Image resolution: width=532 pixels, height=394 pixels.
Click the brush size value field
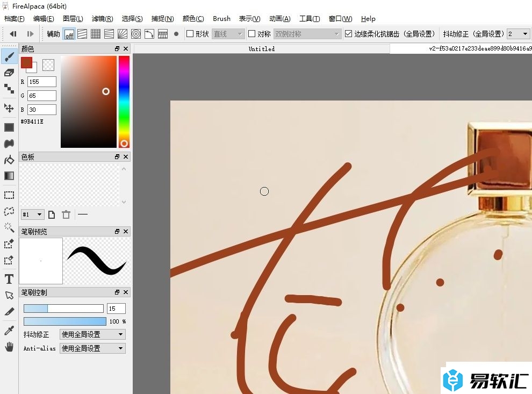[116, 309]
